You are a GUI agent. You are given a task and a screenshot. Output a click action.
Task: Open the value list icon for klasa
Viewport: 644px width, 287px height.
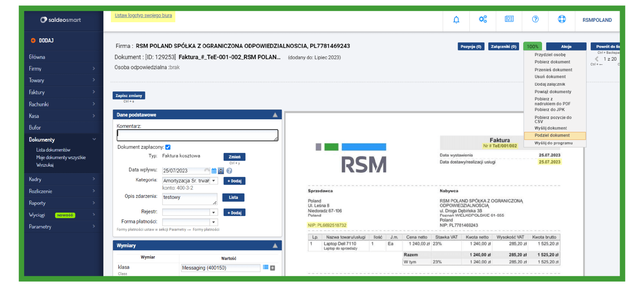coord(265,267)
